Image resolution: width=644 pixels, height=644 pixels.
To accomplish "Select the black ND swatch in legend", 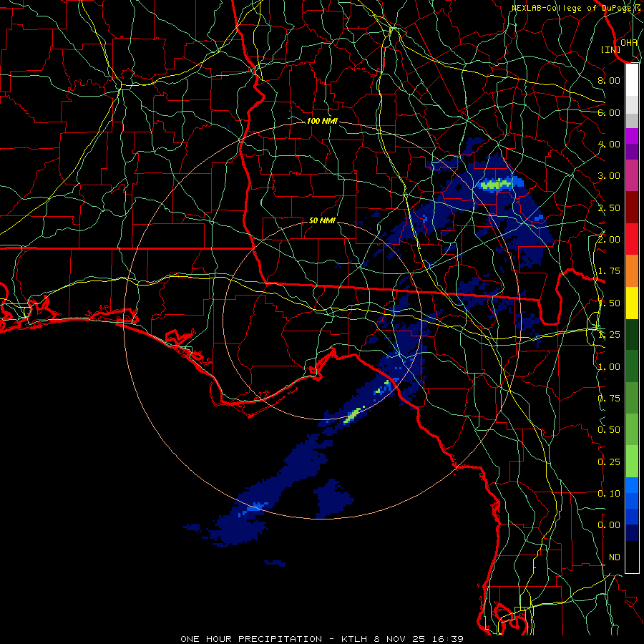I will (632, 557).
